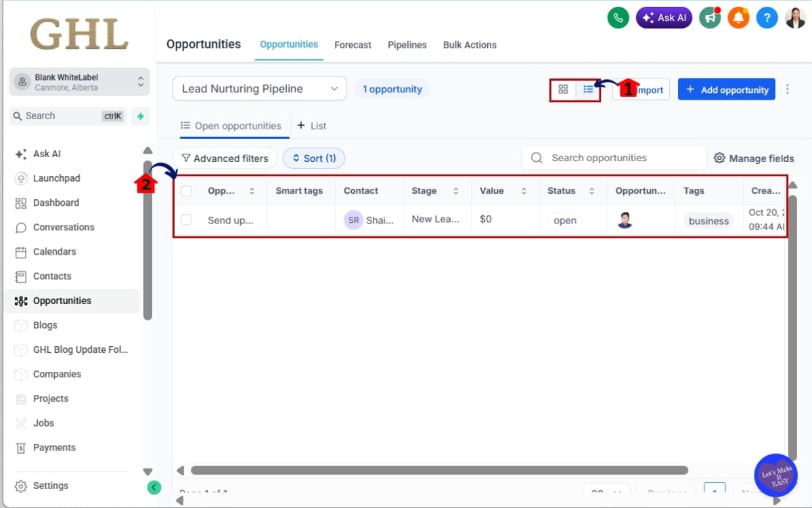Open Jobs from sidebar

(x=43, y=423)
